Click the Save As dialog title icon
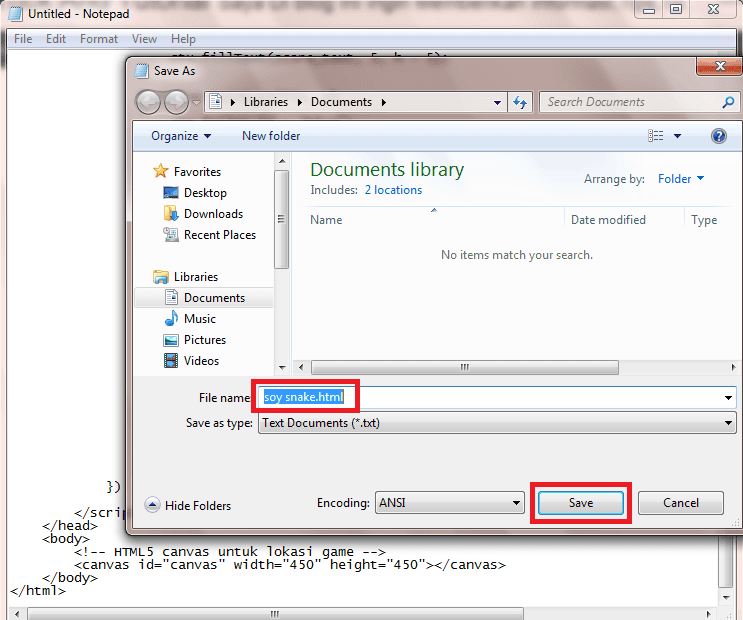Image resolution: width=743 pixels, height=620 pixels. click(141, 71)
